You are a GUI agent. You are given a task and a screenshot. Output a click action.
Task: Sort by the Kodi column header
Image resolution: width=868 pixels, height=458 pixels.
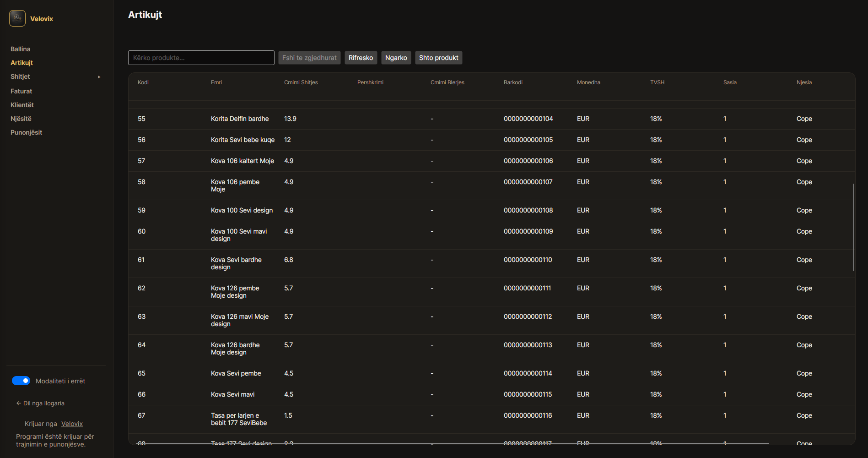click(143, 82)
